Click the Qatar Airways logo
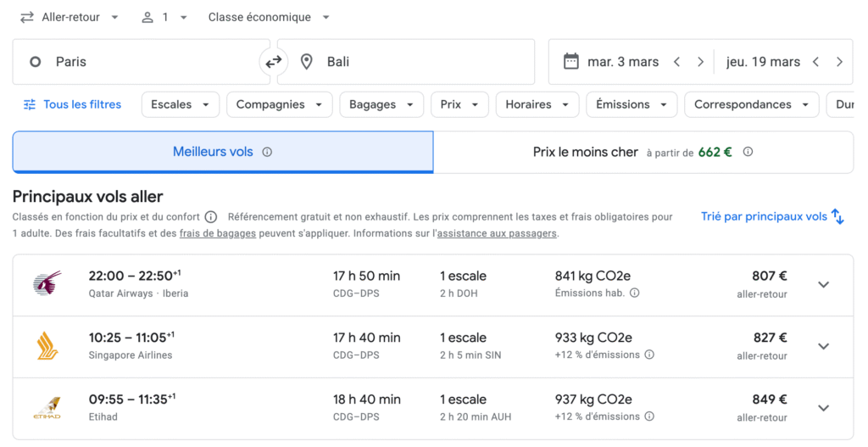The image size is (868, 447). [x=47, y=284]
